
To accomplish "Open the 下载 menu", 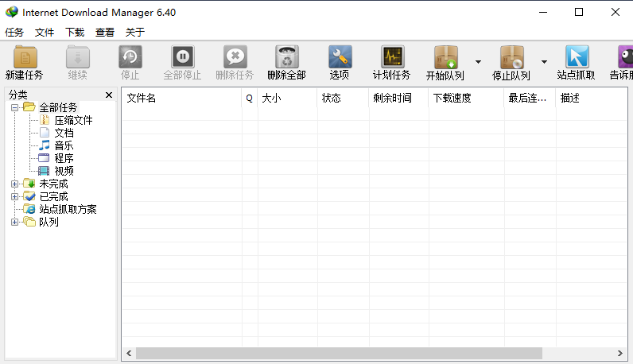I will tap(75, 33).
